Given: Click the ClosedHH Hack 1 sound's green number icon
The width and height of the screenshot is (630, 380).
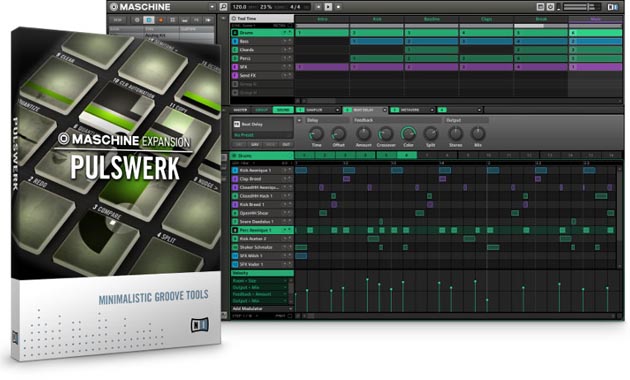Looking at the screenshot, I should pyautogui.click(x=235, y=196).
